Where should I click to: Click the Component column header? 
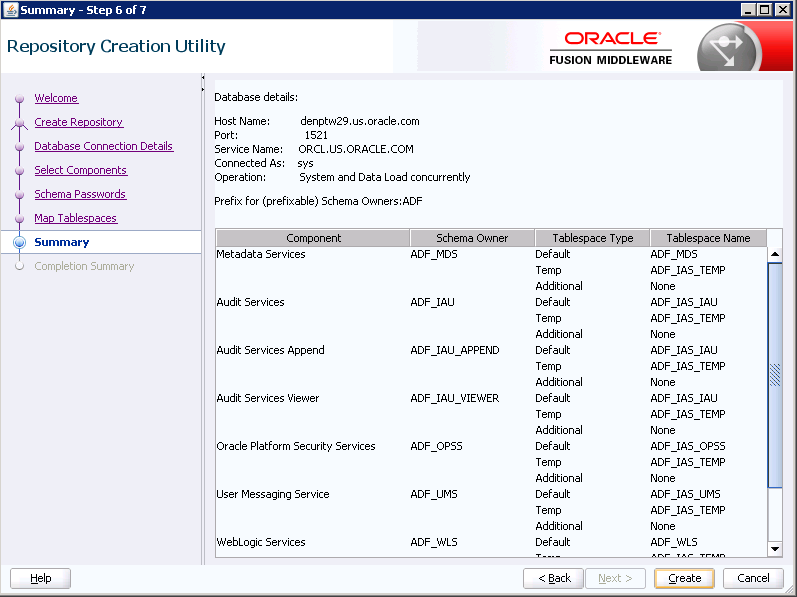pyautogui.click(x=313, y=238)
